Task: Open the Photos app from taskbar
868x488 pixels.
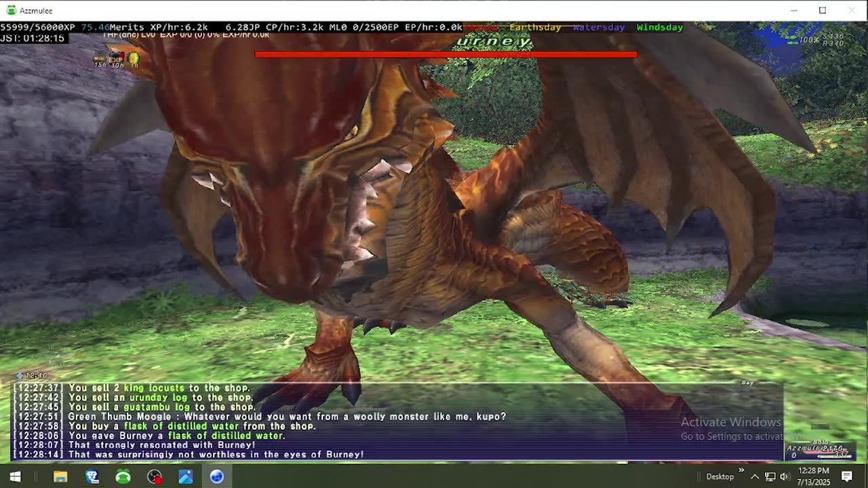Action: pyautogui.click(x=186, y=476)
